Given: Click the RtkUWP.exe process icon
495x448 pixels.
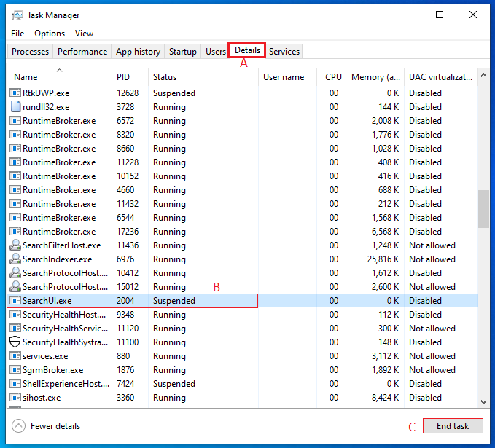Looking at the screenshot, I should 15,93.
